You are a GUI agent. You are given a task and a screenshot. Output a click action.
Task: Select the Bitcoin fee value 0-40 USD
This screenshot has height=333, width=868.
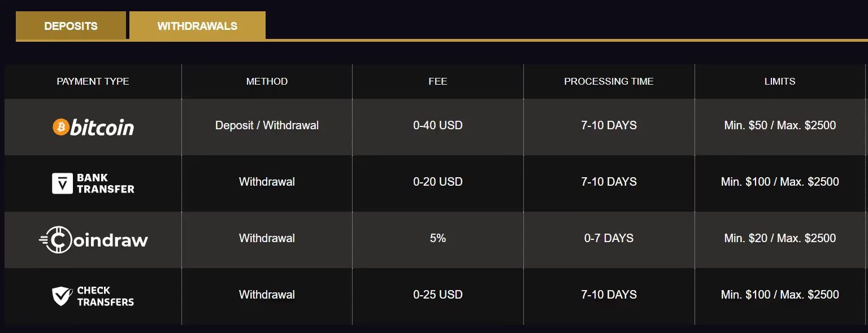point(437,126)
